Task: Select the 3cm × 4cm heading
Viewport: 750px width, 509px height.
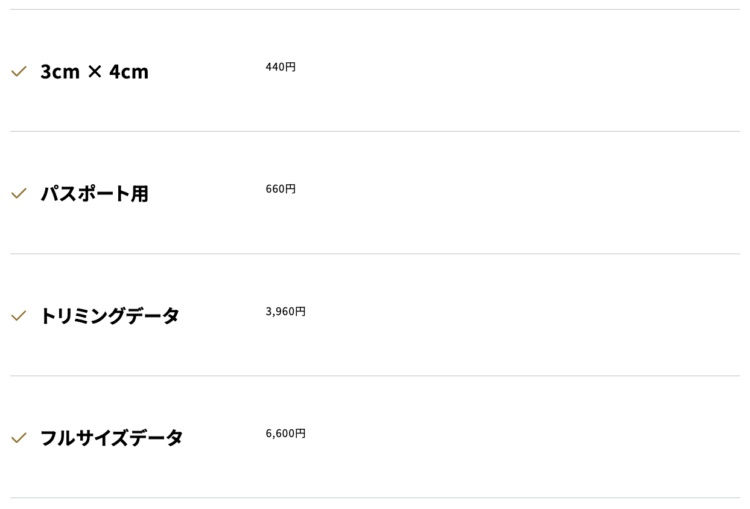Action: click(95, 72)
